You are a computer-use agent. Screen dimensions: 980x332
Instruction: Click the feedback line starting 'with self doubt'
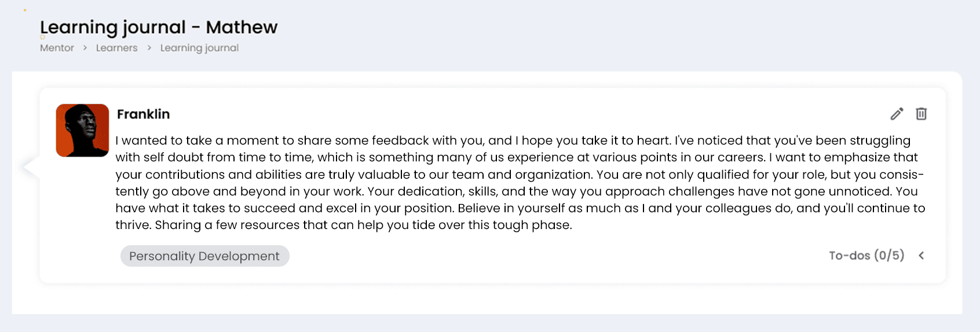coord(517,157)
